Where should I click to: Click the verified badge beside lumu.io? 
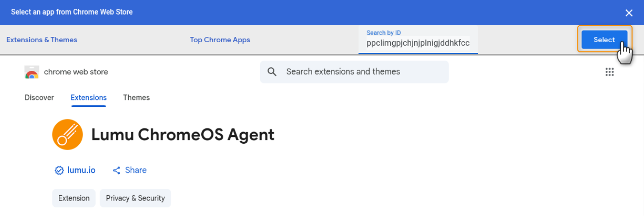pos(59,170)
